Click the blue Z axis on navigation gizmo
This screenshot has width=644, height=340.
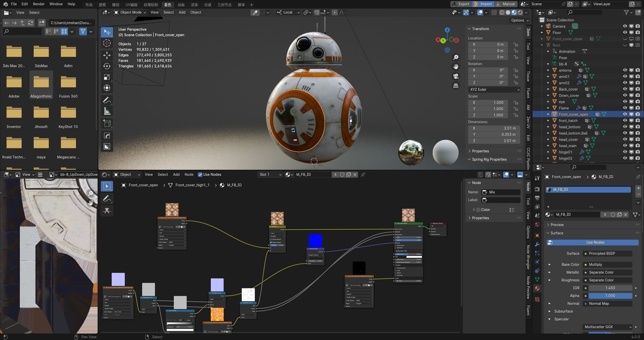click(447, 30)
